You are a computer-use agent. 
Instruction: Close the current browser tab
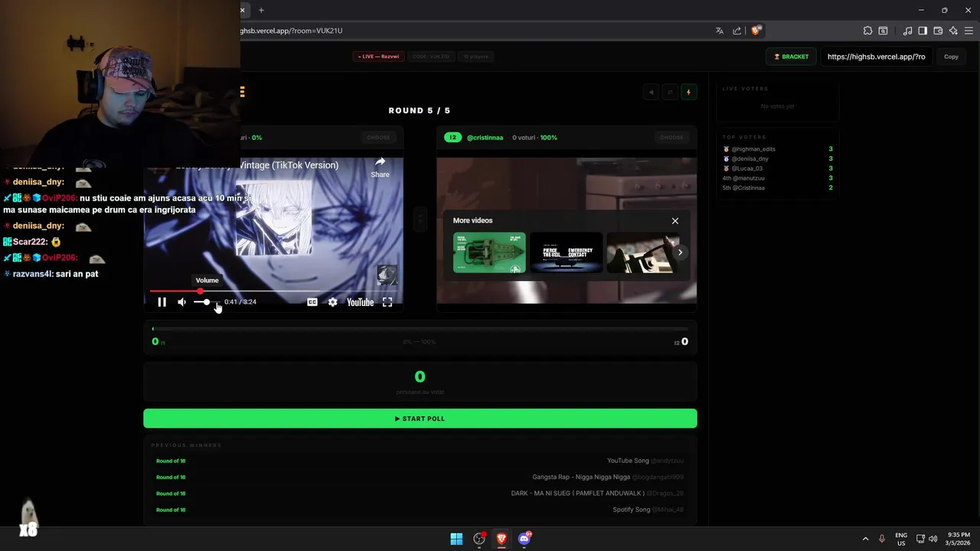[243, 10]
